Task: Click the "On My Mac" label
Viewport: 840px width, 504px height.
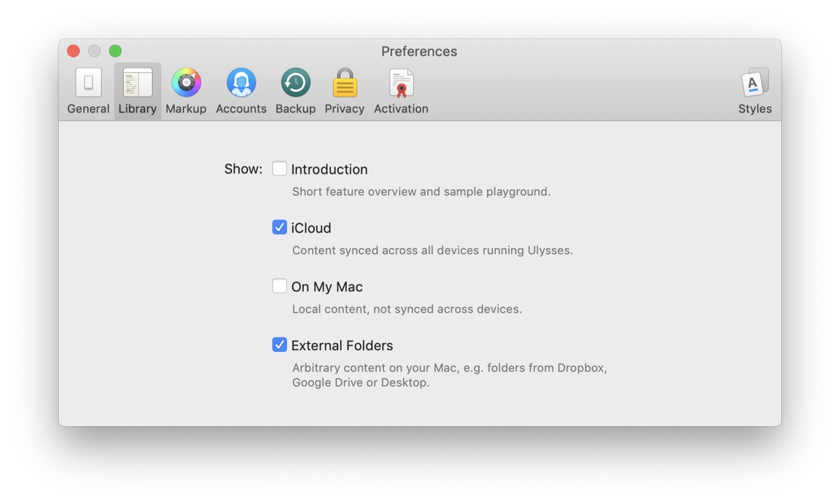Action: [327, 287]
